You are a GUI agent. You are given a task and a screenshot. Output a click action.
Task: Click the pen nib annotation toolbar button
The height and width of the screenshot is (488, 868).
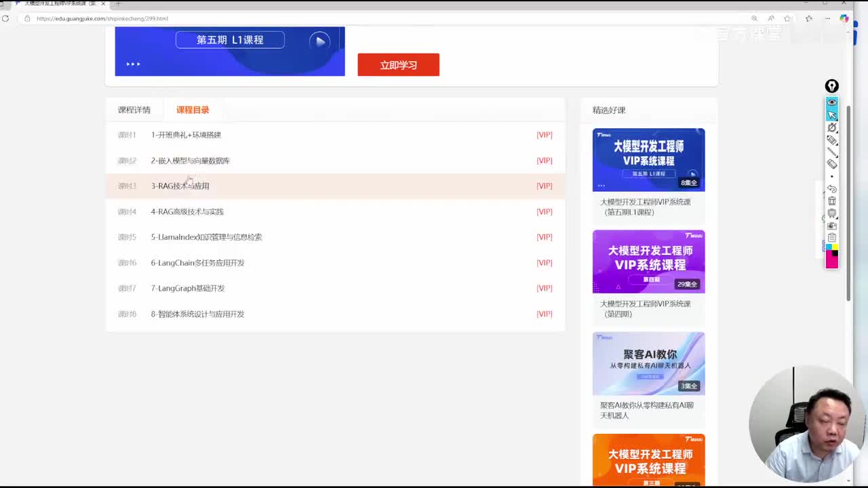coord(832,86)
